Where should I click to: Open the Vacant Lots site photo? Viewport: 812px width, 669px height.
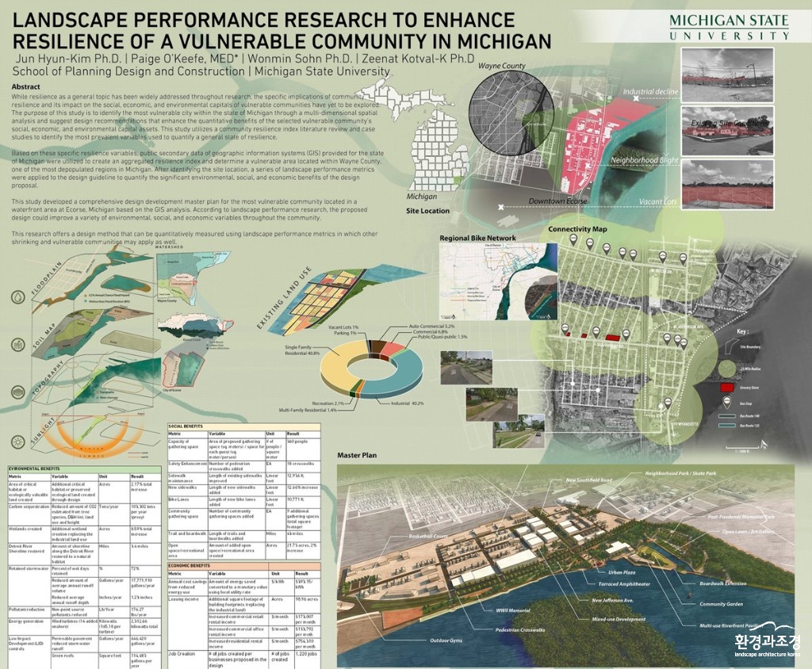[728, 184]
